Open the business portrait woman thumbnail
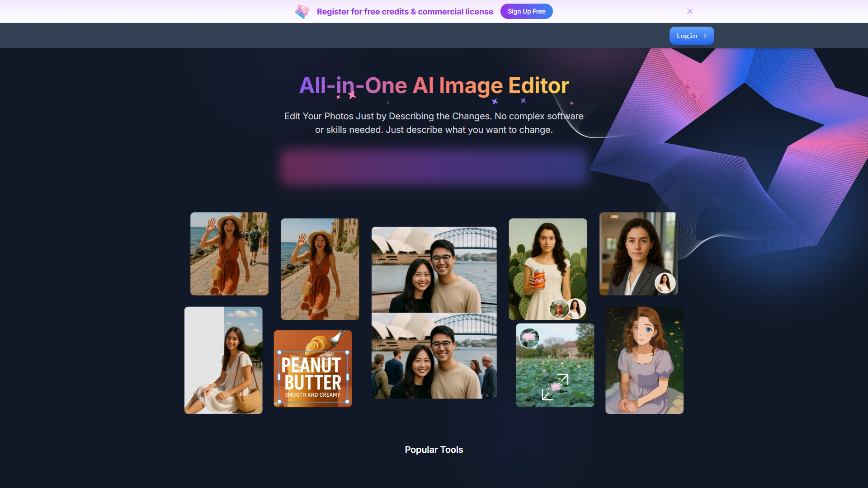 638,254
